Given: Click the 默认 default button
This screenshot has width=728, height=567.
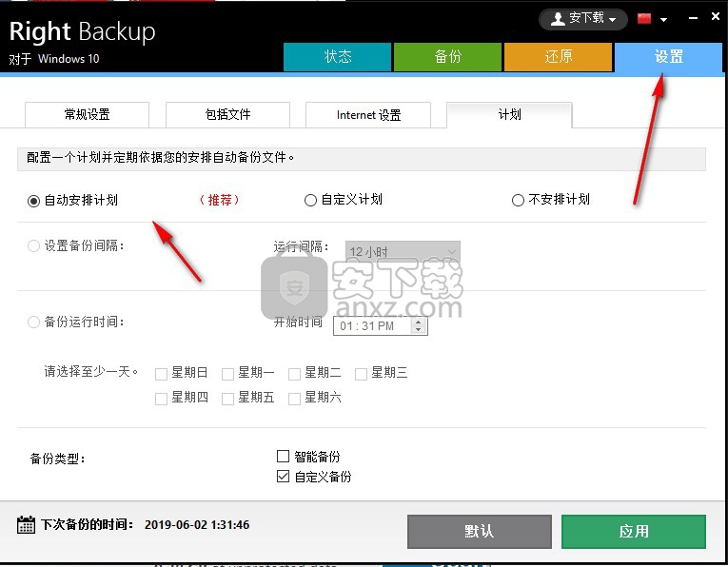Looking at the screenshot, I should tap(480, 531).
